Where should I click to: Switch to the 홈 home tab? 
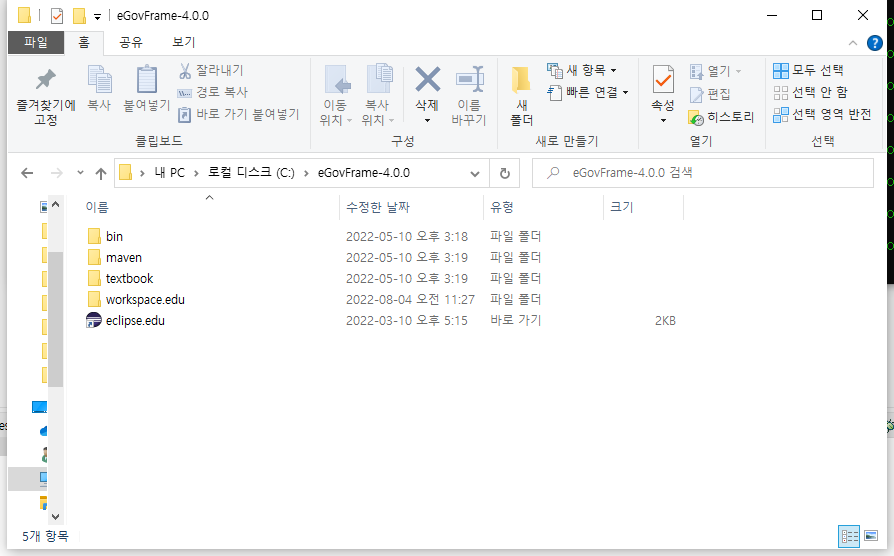(x=84, y=42)
